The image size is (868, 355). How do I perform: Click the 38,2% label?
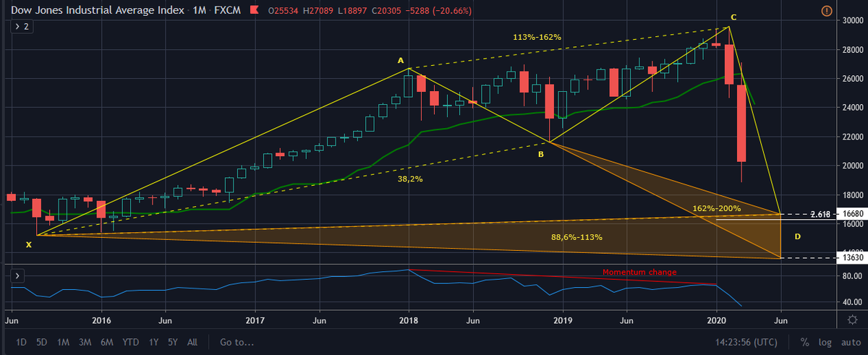[x=410, y=179]
